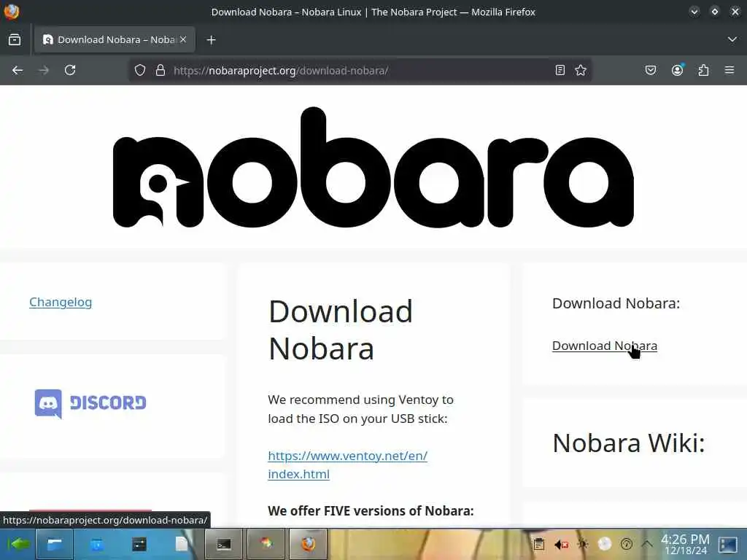747x560 pixels.
Task: Open a new tab with plus button
Action: [211, 40]
